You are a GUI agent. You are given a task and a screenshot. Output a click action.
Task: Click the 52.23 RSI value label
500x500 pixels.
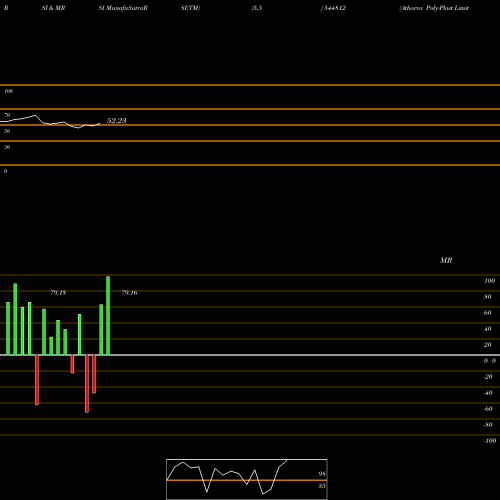coord(116,121)
